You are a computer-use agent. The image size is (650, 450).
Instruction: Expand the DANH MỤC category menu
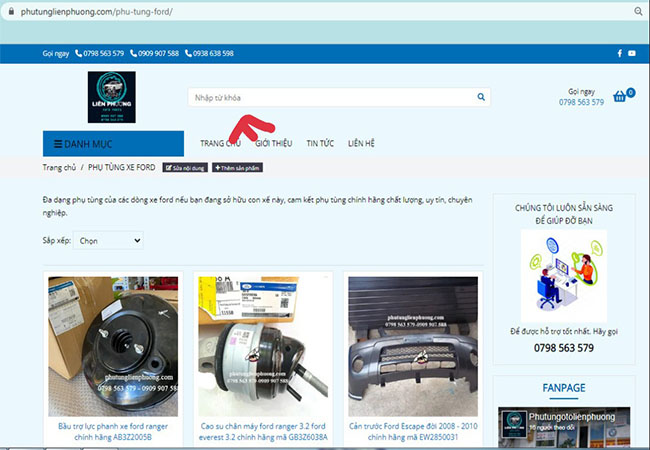point(113,143)
